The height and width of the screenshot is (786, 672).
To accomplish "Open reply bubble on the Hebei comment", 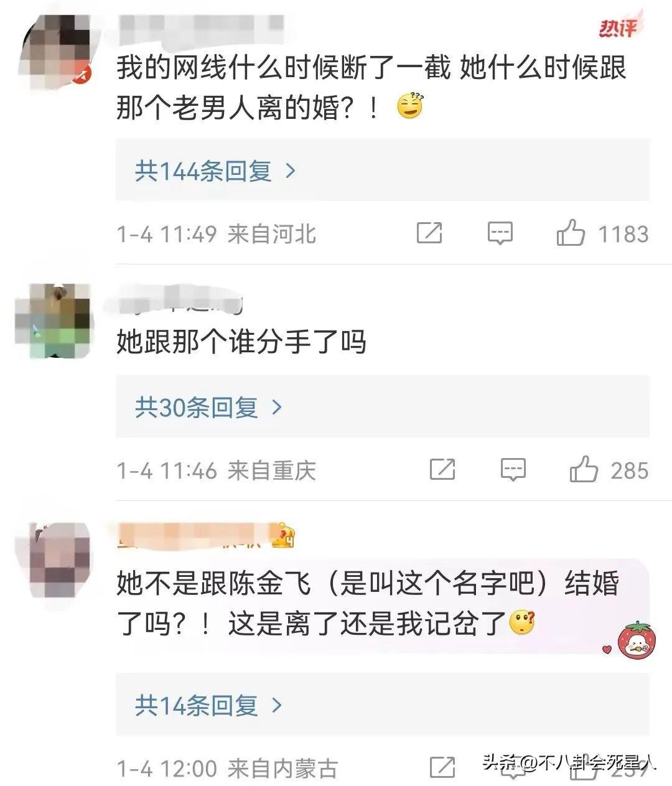I will (500, 233).
